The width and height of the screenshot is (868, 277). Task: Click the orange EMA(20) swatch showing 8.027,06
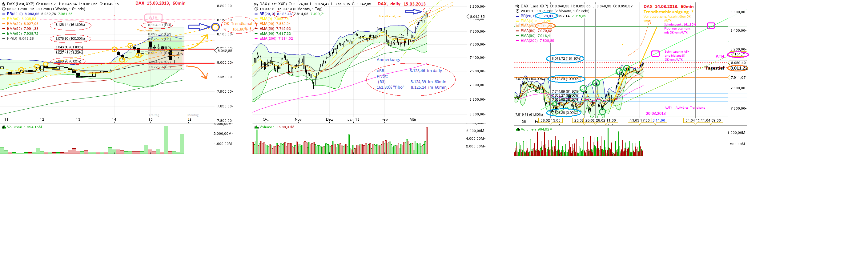pyautogui.click(x=4, y=24)
